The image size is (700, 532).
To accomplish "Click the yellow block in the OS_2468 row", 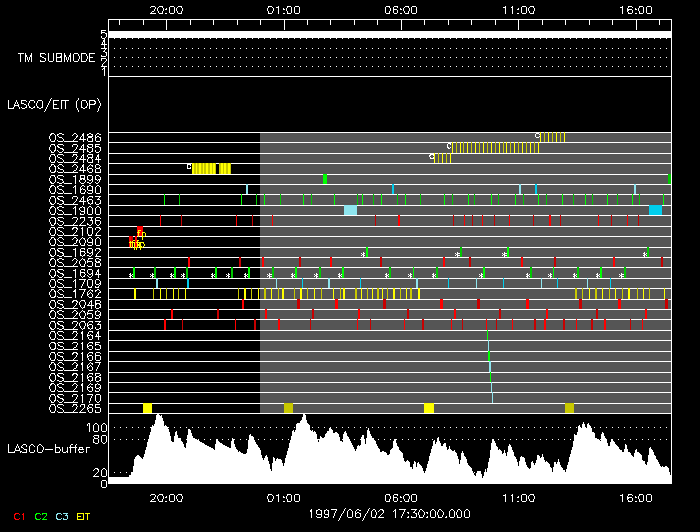I will [210, 168].
